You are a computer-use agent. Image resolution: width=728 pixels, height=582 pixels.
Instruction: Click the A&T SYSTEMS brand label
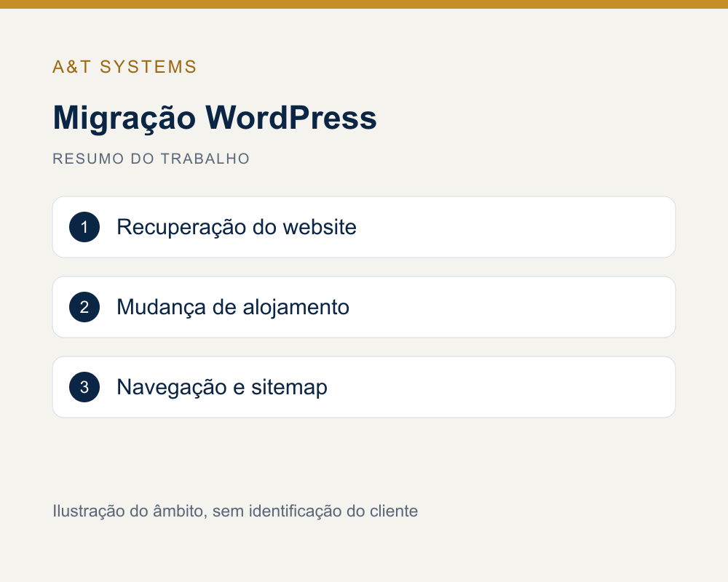(x=124, y=67)
